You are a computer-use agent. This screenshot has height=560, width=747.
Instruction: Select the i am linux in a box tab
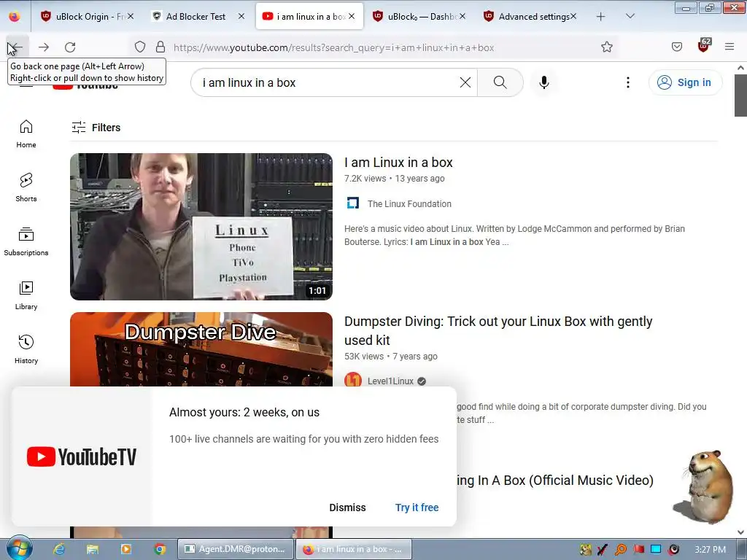[x=309, y=16]
